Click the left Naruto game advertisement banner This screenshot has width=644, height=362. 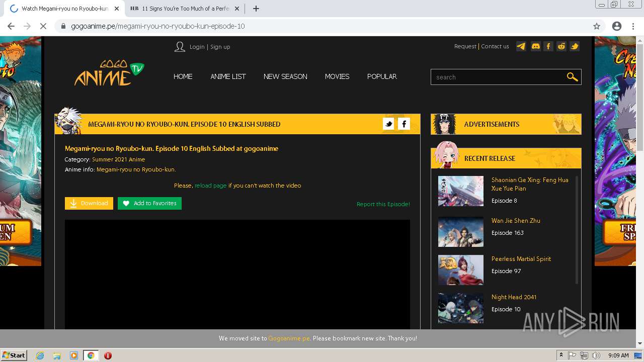click(x=21, y=151)
